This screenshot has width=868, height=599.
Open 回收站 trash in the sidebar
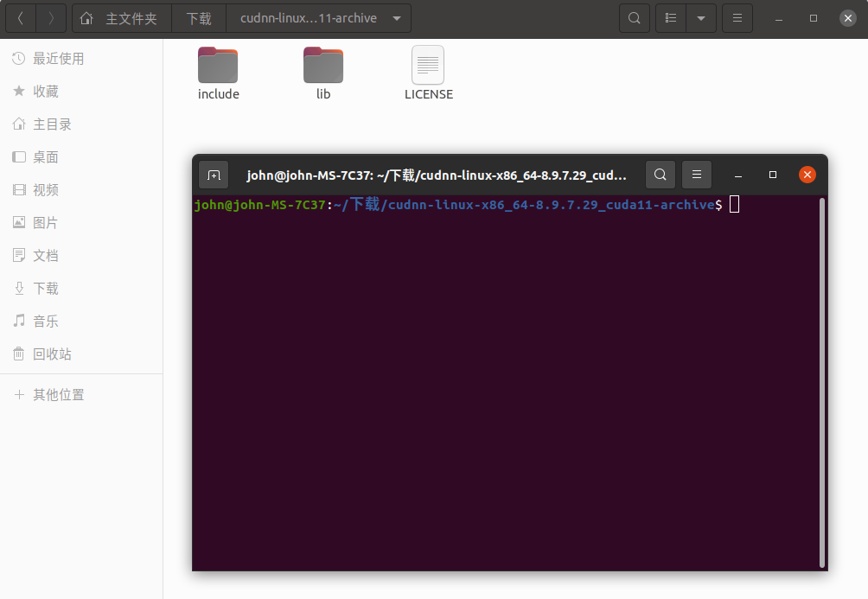81,354
